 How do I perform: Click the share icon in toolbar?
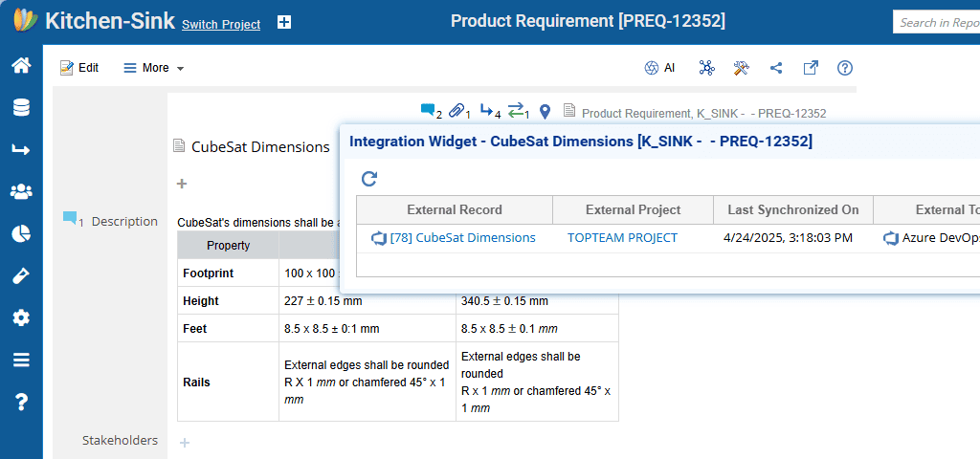(776, 68)
